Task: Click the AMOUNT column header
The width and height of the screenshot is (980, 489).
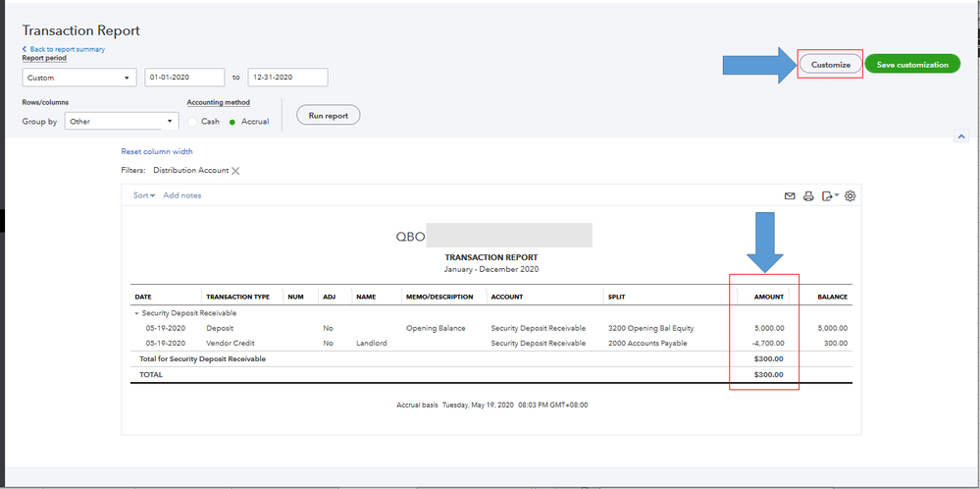Action: tap(769, 297)
